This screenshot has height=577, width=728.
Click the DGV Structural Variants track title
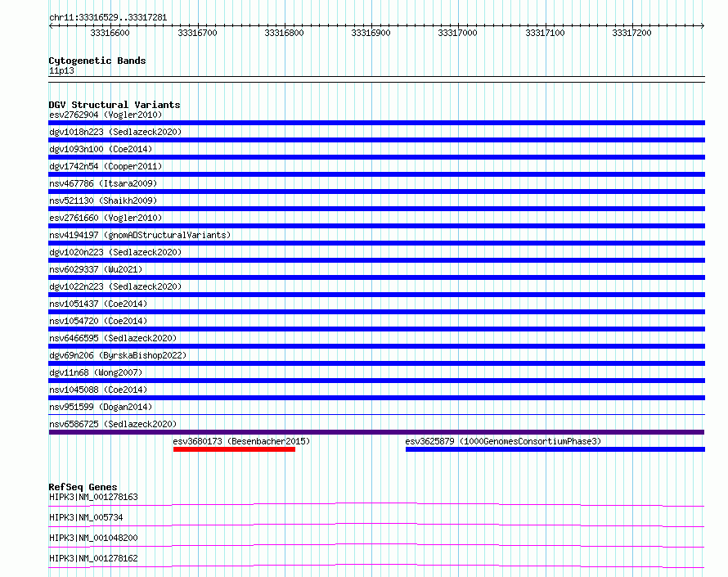click(115, 105)
